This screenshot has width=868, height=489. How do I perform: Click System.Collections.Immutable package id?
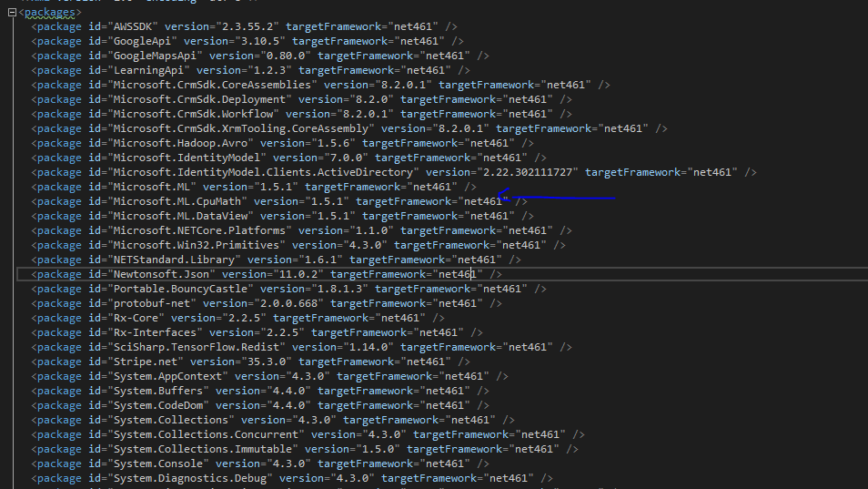pos(203,450)
